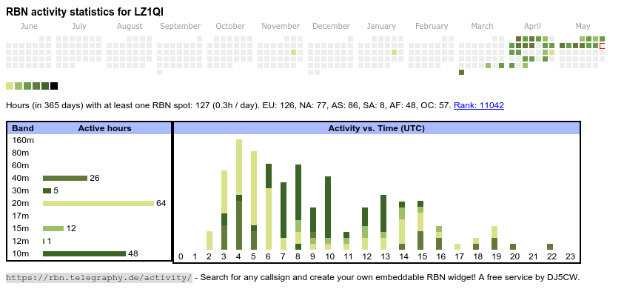Click the 15m active hours bar
This screenshot has width=644, height=289.
(x=53, y=228)
